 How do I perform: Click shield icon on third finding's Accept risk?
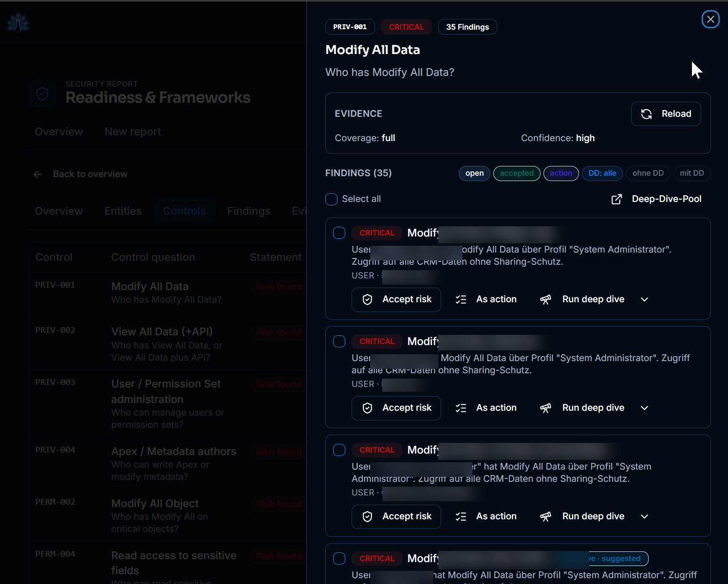click(x=368, y=516)
